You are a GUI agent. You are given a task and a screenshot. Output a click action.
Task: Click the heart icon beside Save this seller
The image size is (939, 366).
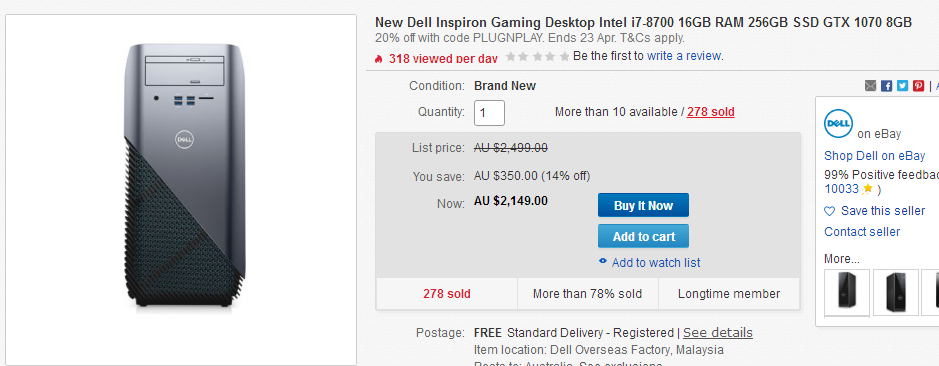coord(829,211)
